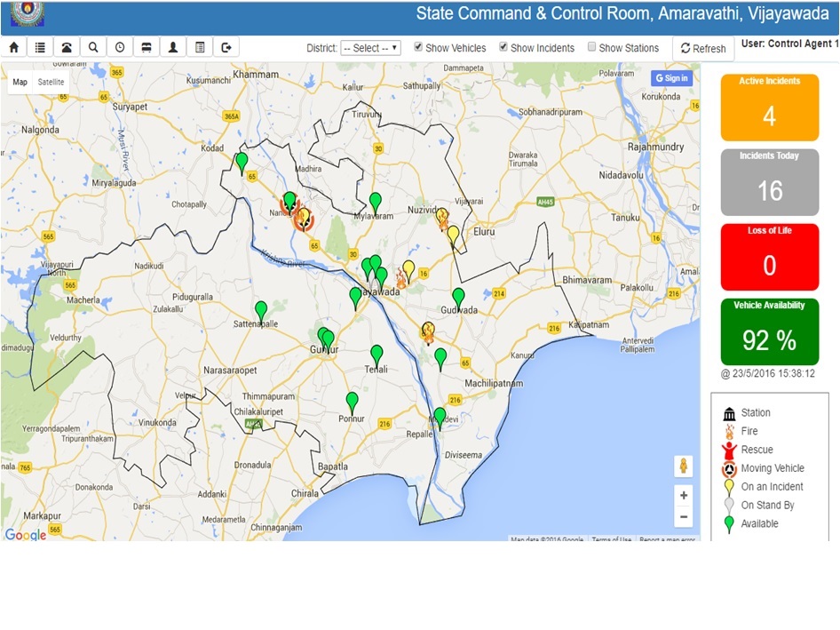
Task: Select the Map view tab
Action: pyautogui.click(x=20, y=82)
